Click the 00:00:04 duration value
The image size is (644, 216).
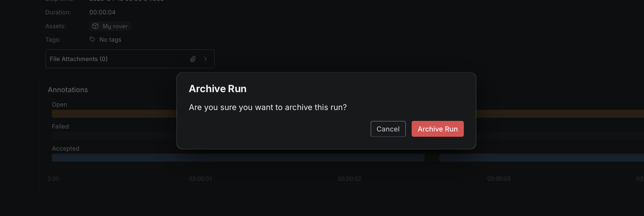[102, 12]
